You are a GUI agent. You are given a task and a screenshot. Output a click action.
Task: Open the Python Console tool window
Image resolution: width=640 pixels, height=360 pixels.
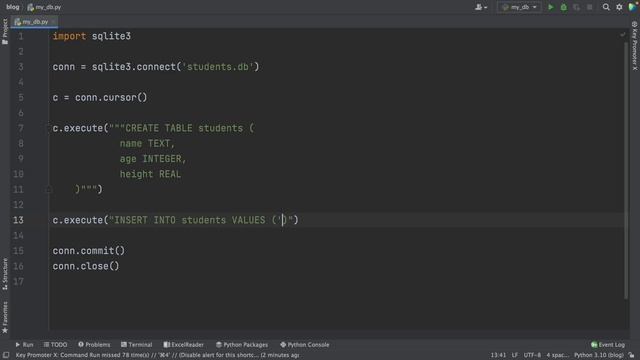pyautogui.click(x=305, y=345)
